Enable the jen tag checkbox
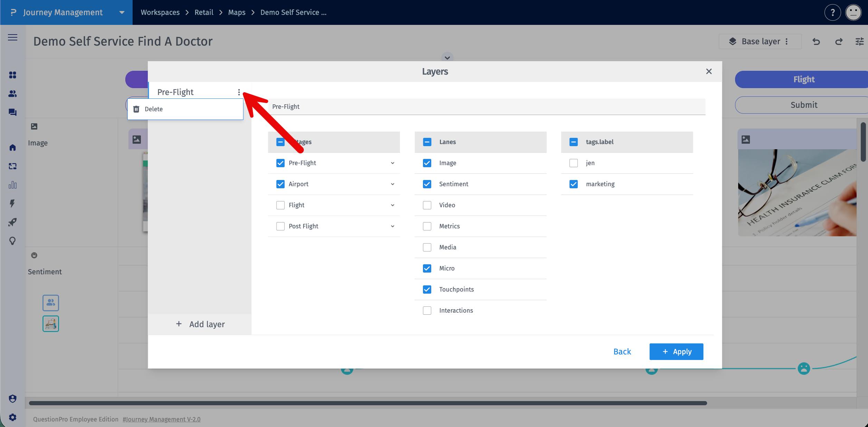Screen dimensions: 868x427 pos(573,163)
